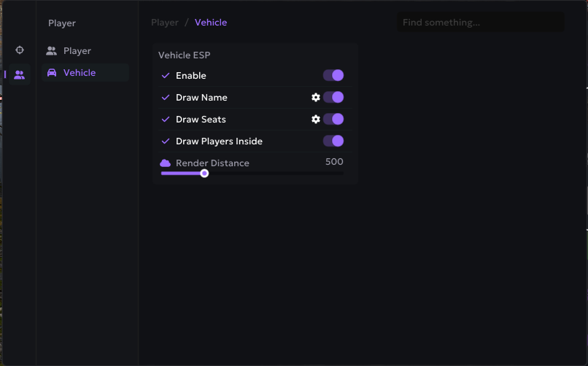The width and height of the screenshot is (588, 366).
Task: Select the players group icon in sidebar
Action: 20,75
